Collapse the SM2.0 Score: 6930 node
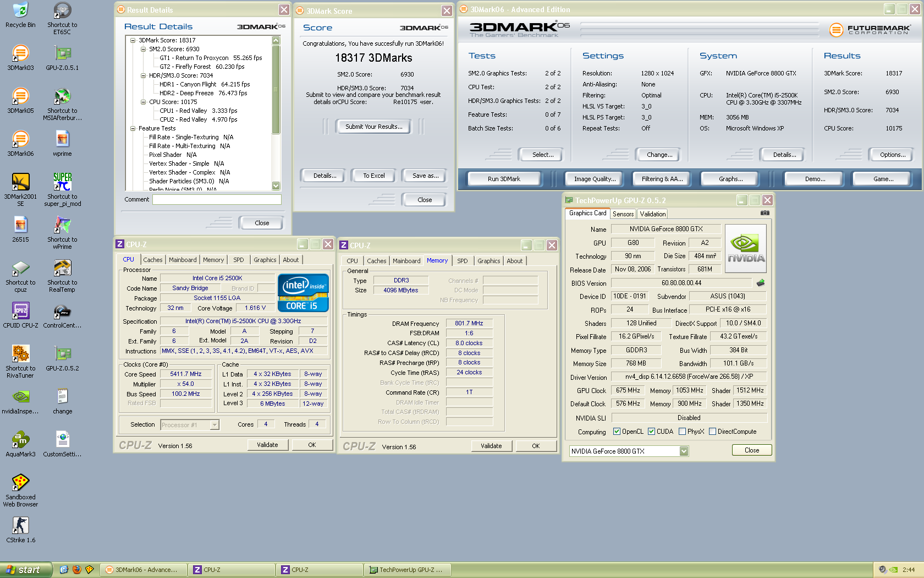 pyautogui.click(x=143, y=49)
